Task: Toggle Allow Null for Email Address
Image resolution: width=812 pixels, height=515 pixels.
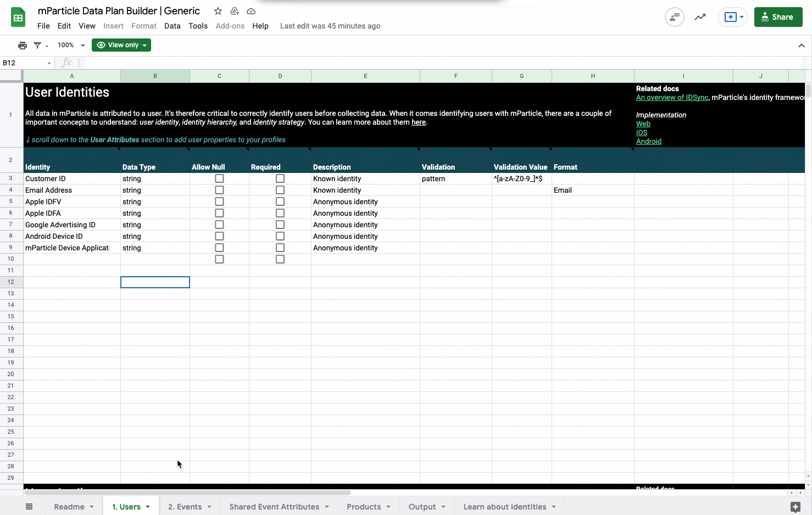Action: [219, 190]
